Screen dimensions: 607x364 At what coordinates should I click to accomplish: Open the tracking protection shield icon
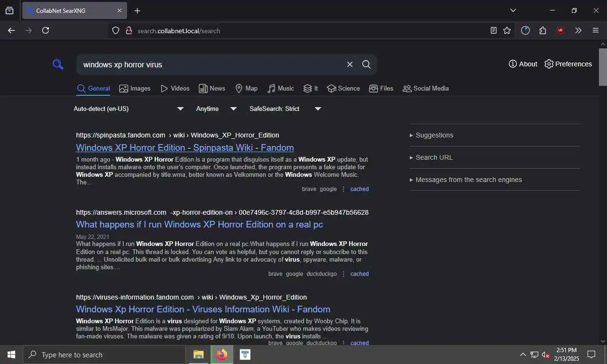coord(116,30)
